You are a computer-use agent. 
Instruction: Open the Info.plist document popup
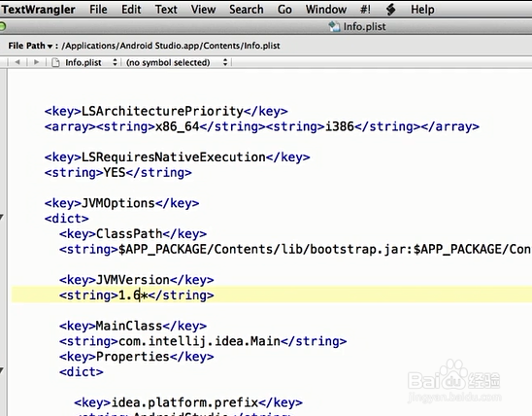(91, 62)
